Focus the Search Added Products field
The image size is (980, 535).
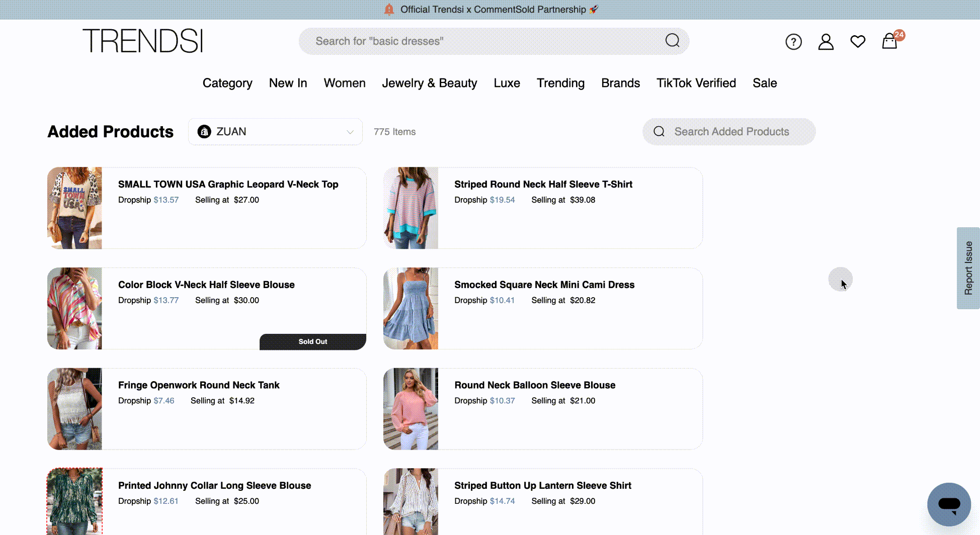coord(729,132)
